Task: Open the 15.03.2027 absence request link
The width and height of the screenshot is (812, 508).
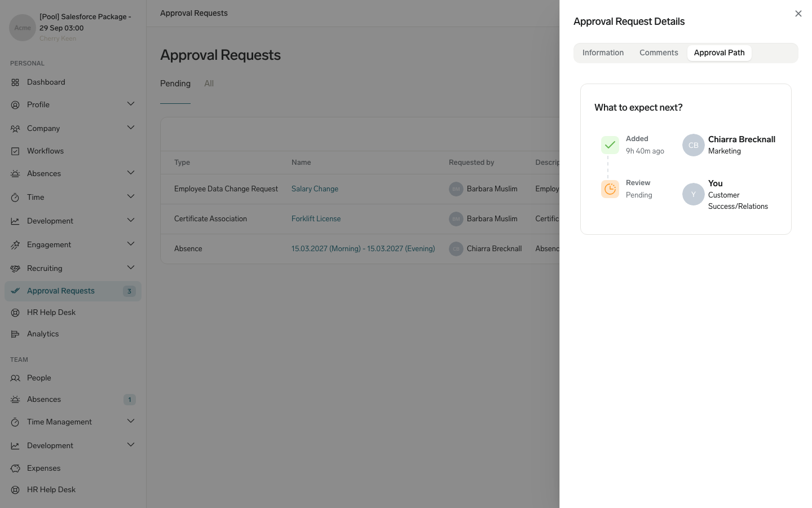Action: tap(363, 249)
